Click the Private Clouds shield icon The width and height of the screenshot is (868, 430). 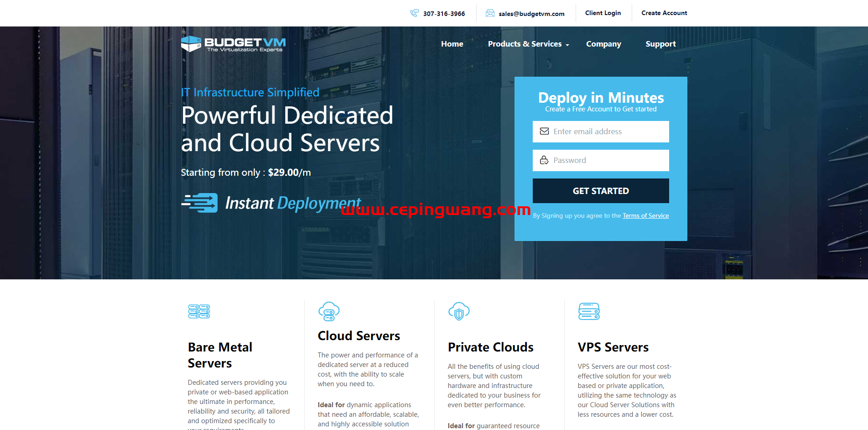pyautogui.click(x=459, y=311)
